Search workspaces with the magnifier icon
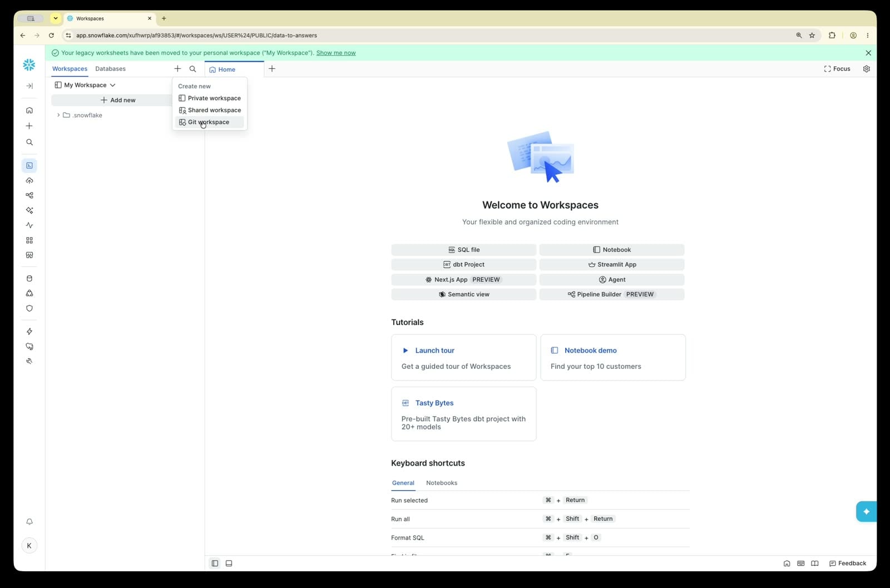Viewport: 890px width, 588px height. 192,69
